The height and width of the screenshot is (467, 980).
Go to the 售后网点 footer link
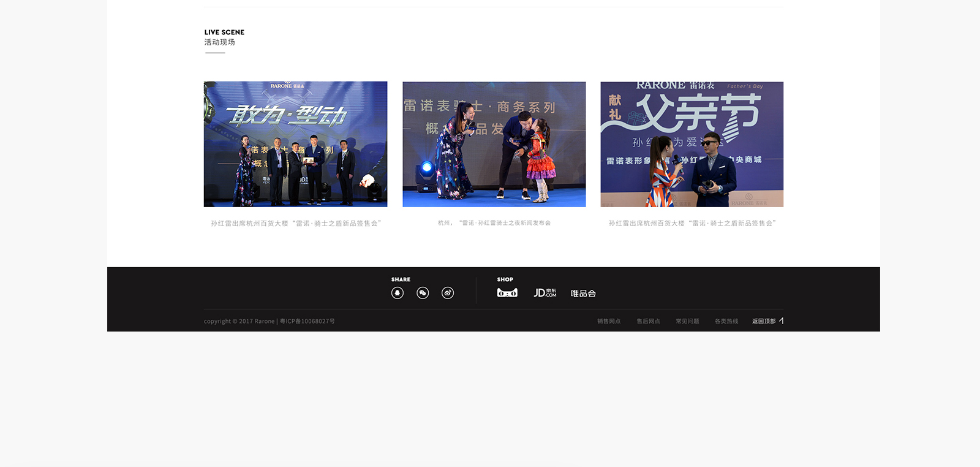(648, 321)
